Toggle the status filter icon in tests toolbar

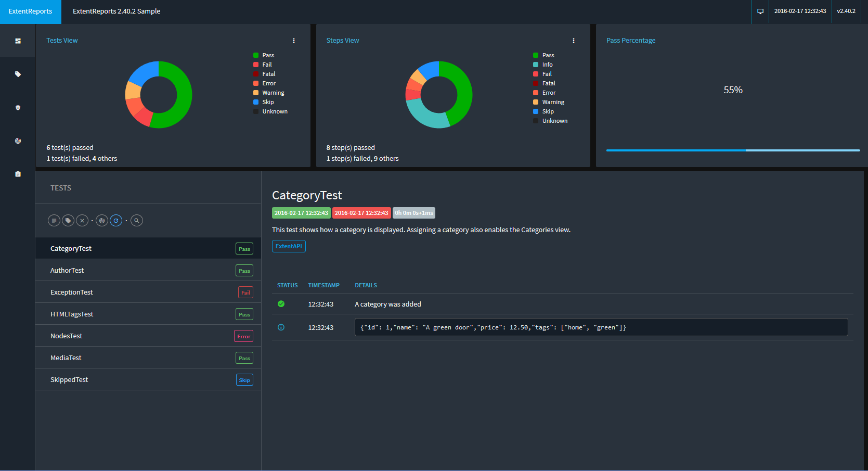[54, 221]
